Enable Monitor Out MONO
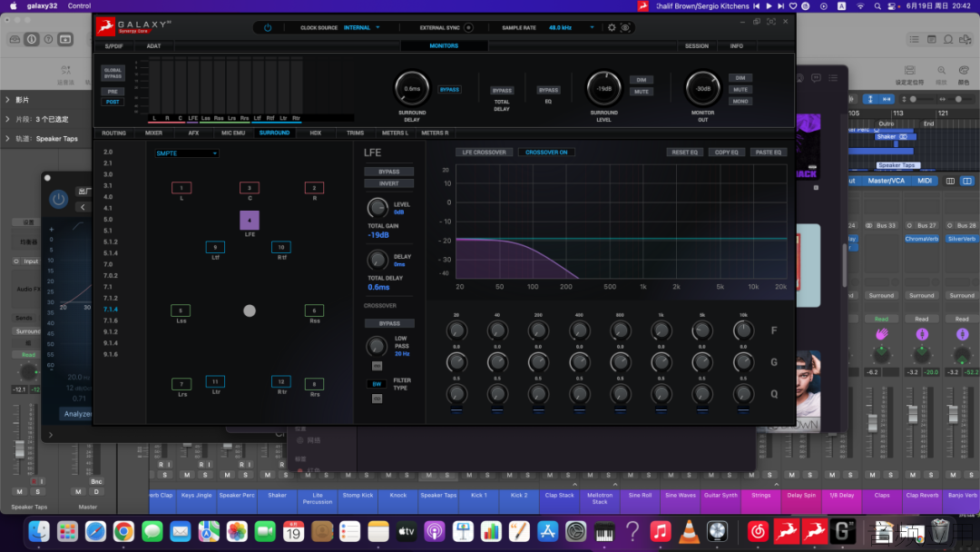 click(740, 102)
